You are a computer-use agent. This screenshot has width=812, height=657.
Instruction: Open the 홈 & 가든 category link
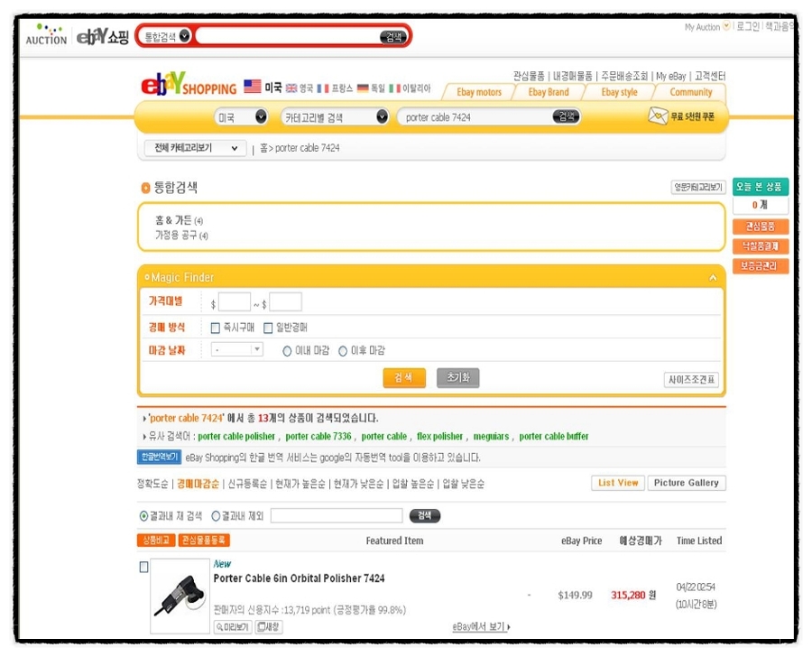[x=179, y=220]
